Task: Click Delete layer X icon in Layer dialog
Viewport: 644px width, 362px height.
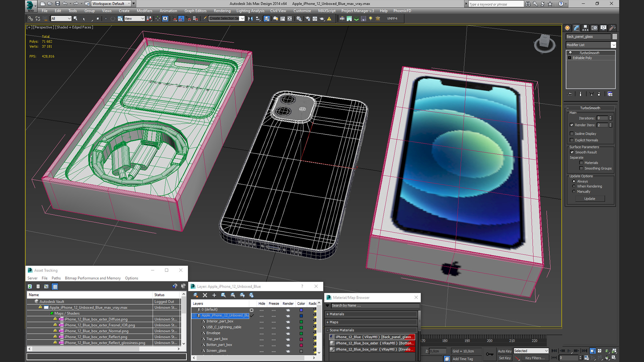Action: (x=205, y=295)
